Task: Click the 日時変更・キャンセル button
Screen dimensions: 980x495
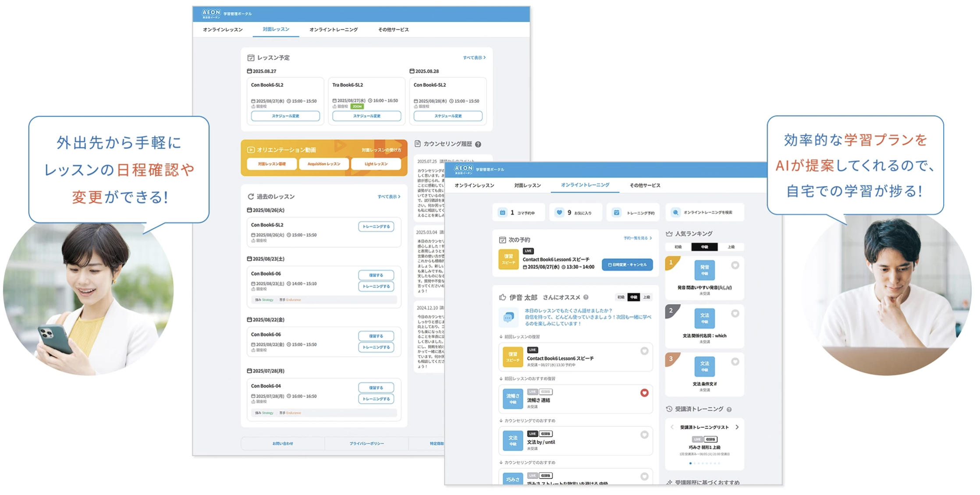Action: (627, 265)
